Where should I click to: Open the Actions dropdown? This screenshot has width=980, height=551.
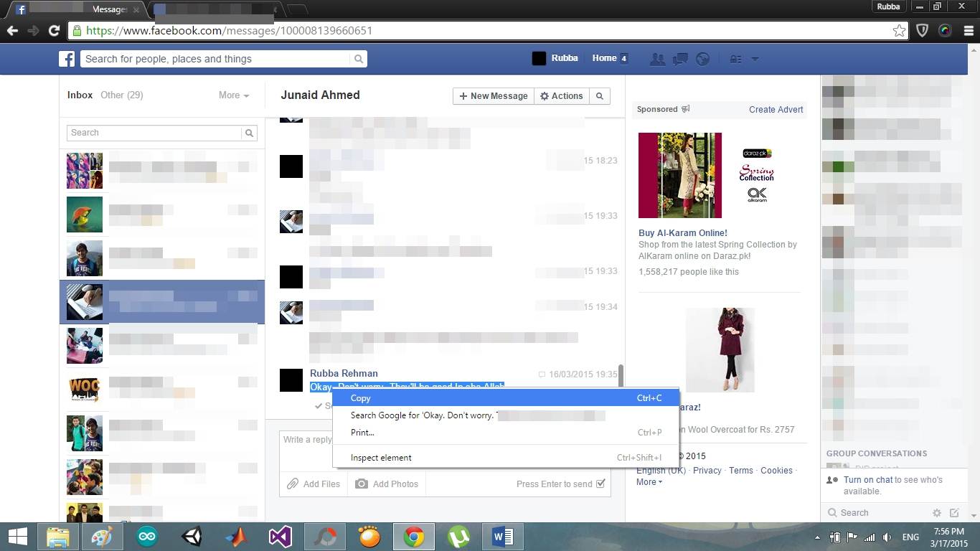coord(561,96)
